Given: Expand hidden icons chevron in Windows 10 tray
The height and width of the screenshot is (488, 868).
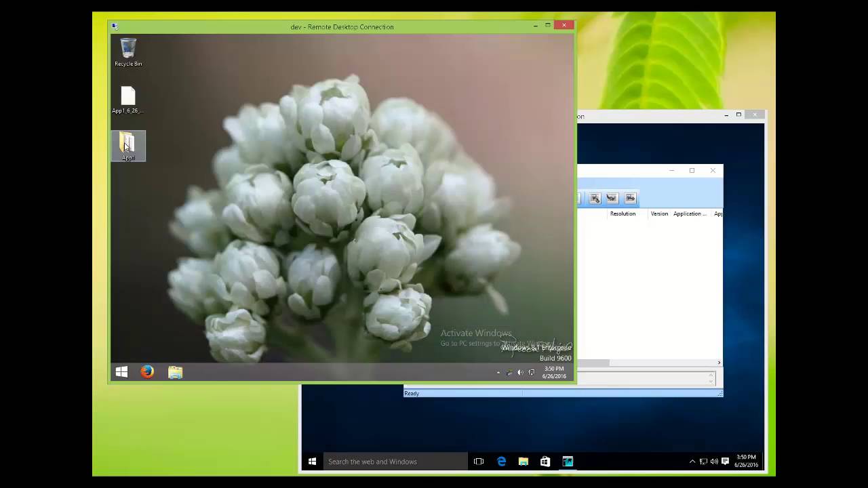Looking at the screenshot, I should tap(692, 462).
